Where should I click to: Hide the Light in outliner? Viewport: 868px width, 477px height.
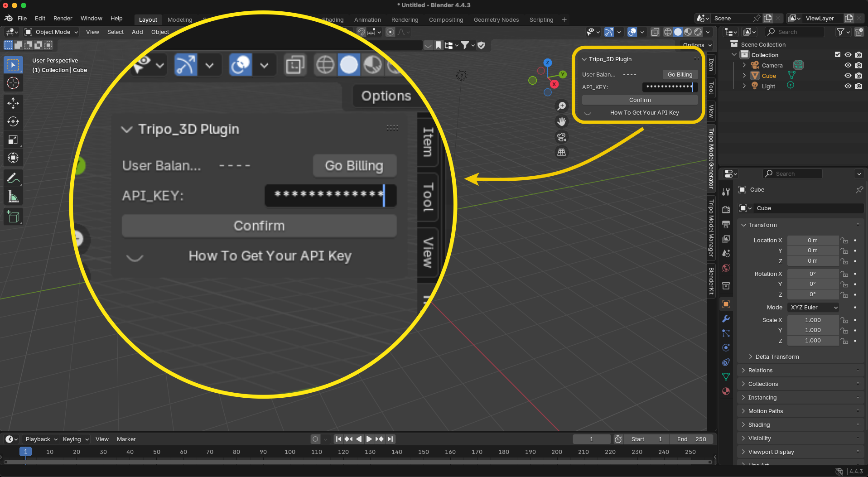tap(848, 86)
